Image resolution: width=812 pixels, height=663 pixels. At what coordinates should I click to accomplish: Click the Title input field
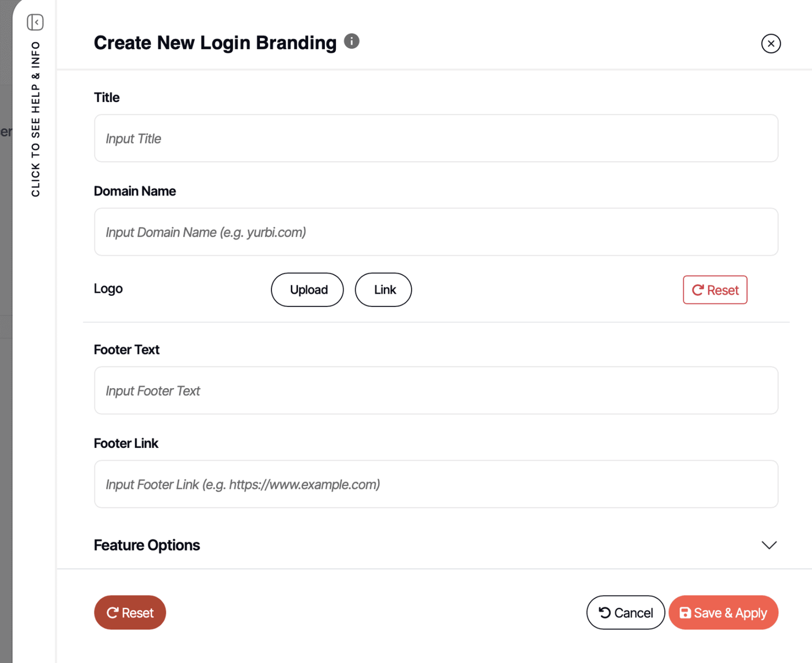[436, 139]
